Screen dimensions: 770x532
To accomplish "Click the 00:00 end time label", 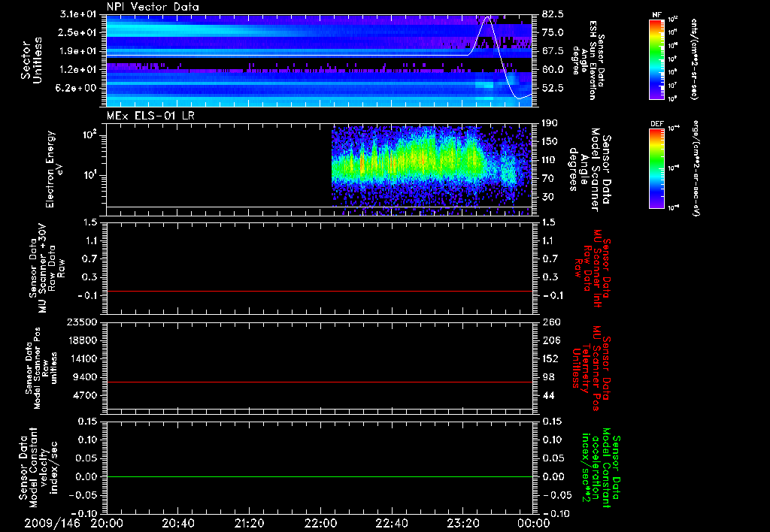I will pos(533,522).
